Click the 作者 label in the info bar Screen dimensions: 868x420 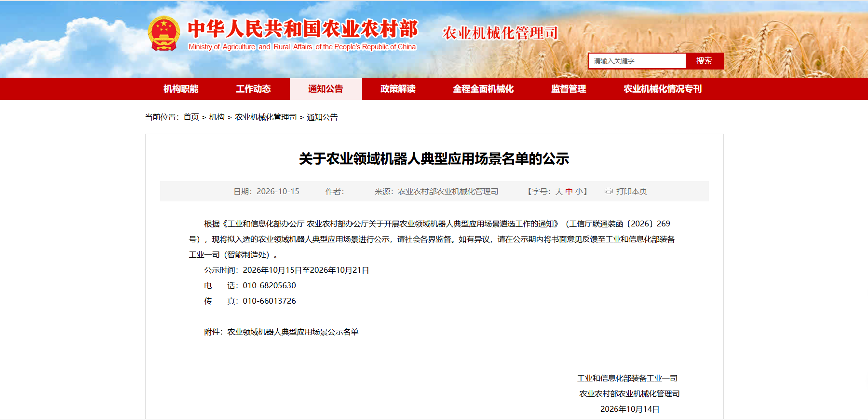tap(335, 192)
